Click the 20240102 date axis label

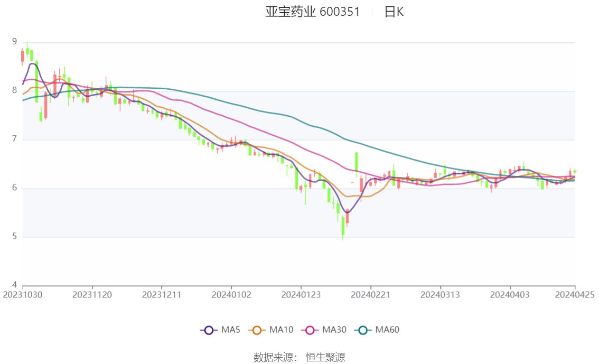(x=231, y=295)
